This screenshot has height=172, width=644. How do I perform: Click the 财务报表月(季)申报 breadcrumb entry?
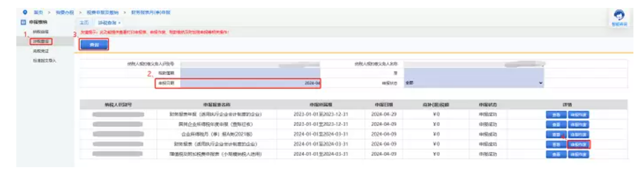[x=151, y=12]
